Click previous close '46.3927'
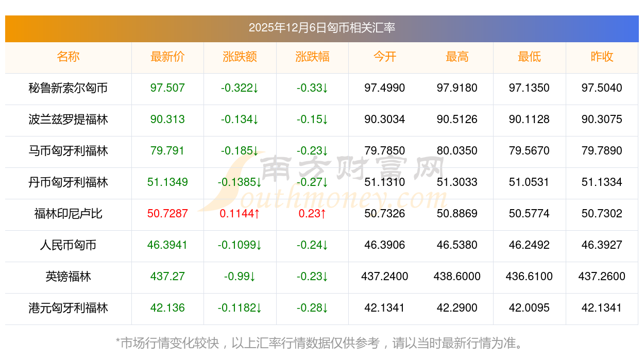This screenshot has height=359, width=644. 602,245
